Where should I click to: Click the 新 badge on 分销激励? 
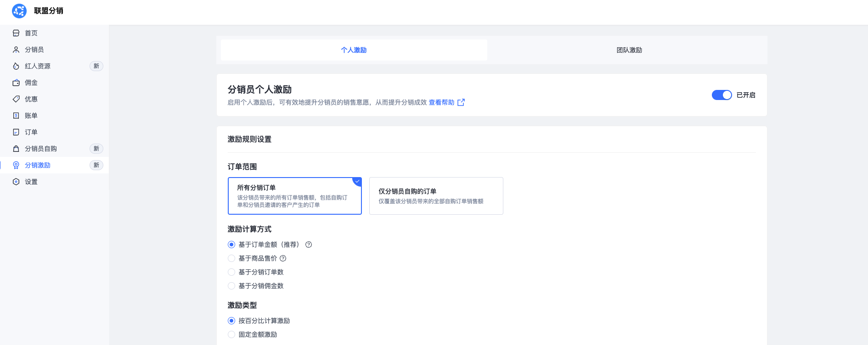(x=96, y=165)
